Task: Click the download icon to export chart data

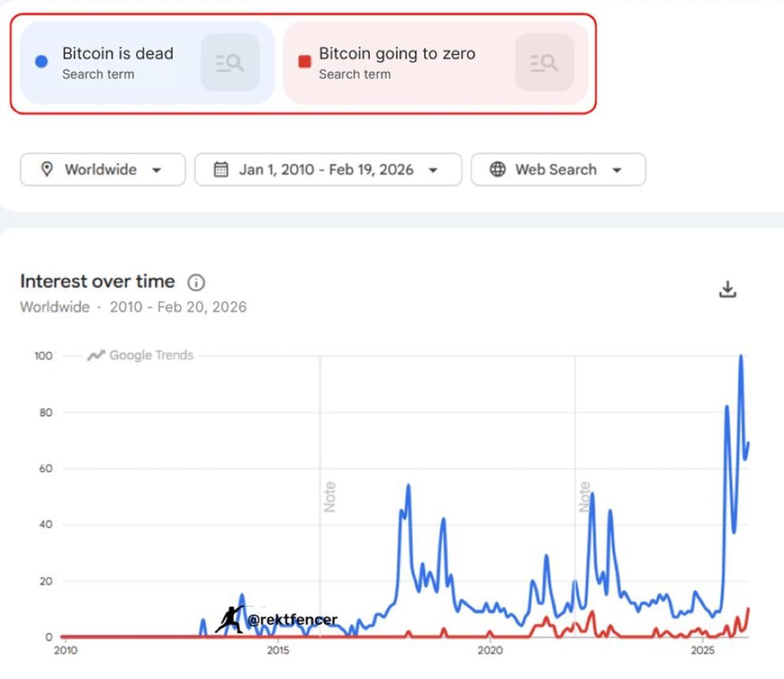Action: coord(728,290)
